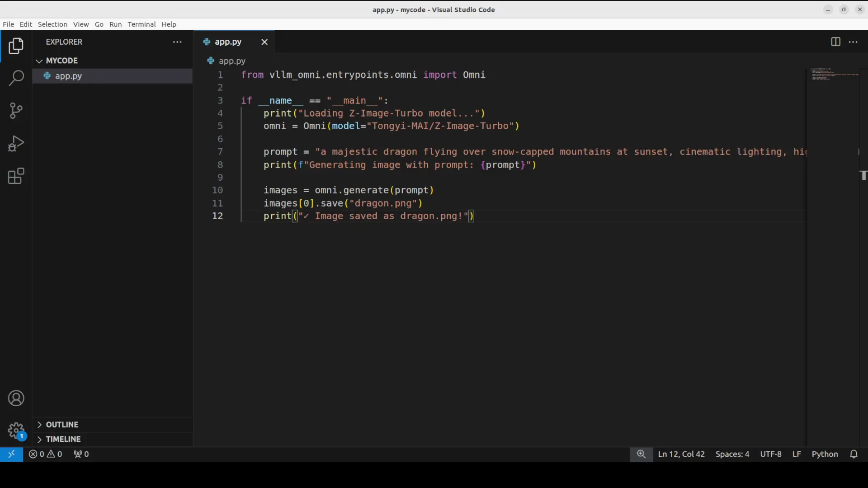This screenshot has width=868, height=488.
Task: Select app.py in the Explorer tree
Action: point(69,76)
